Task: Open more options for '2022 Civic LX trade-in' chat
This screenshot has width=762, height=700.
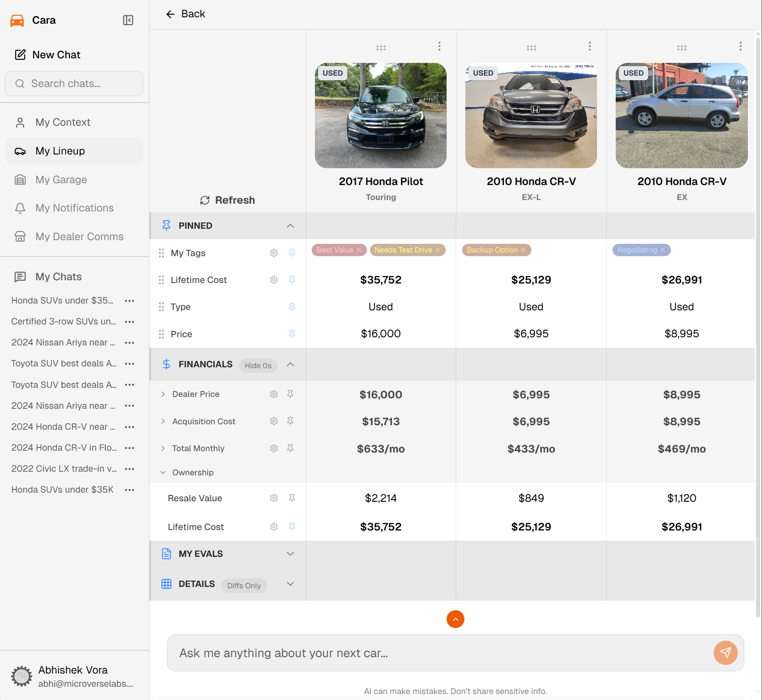Action: tap(129, 468)
